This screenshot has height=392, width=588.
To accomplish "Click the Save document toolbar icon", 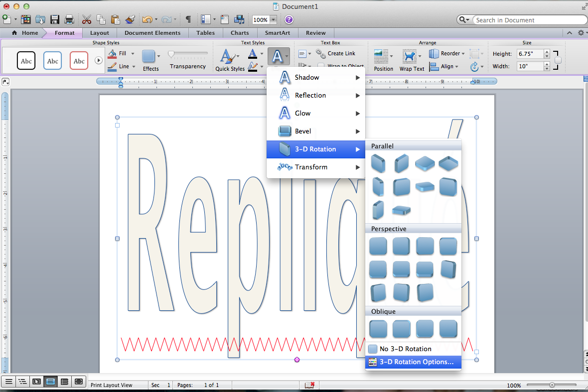I will (55, 20).
